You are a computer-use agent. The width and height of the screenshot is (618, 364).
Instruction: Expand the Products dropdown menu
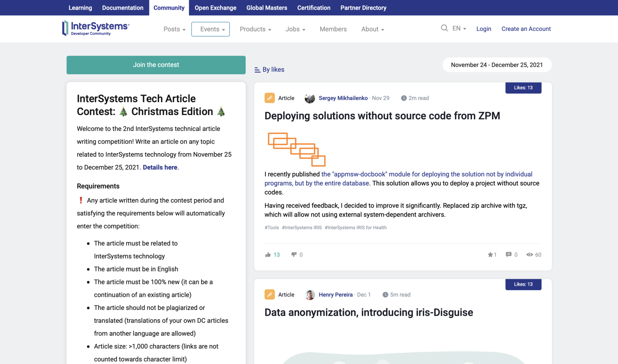(x=255, y=29)
